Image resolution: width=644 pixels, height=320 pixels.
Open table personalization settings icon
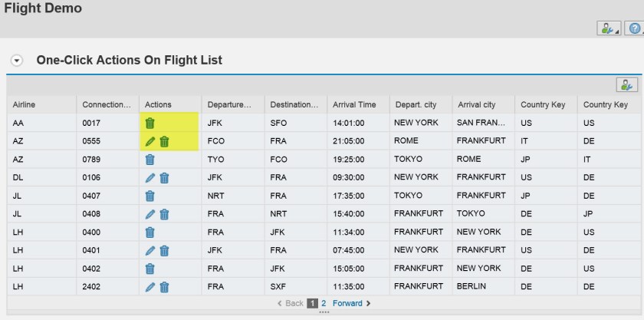coord(626,85)
